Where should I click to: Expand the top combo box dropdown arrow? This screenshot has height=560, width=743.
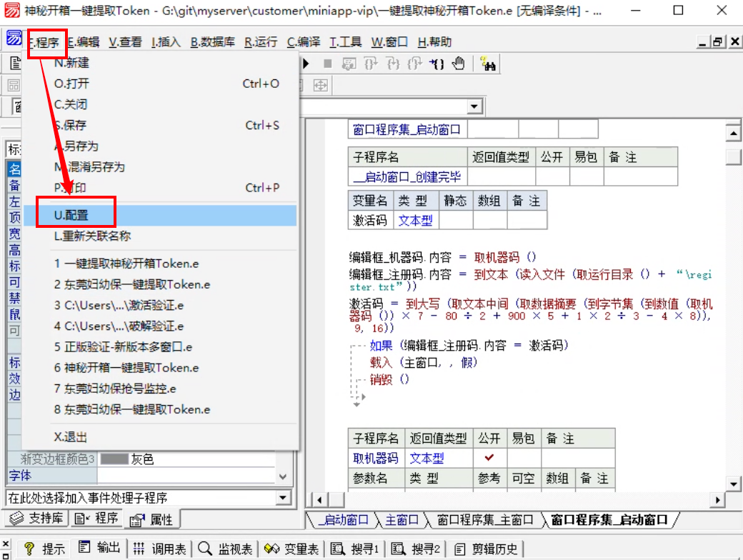click(473, 106)
